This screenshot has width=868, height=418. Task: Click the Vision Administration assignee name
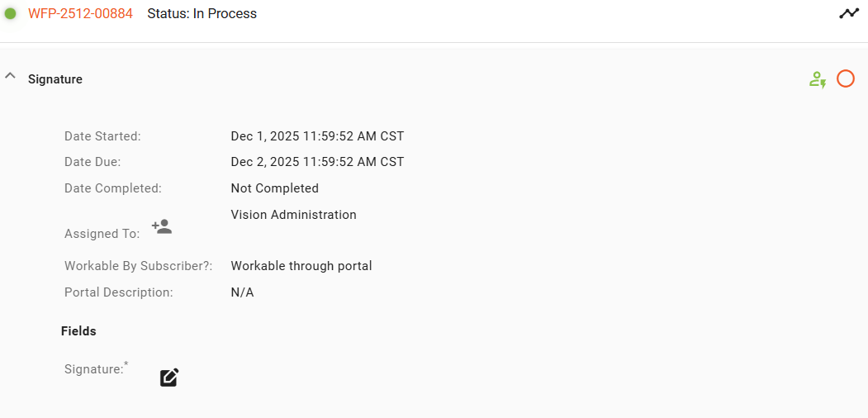coord(293,215)
